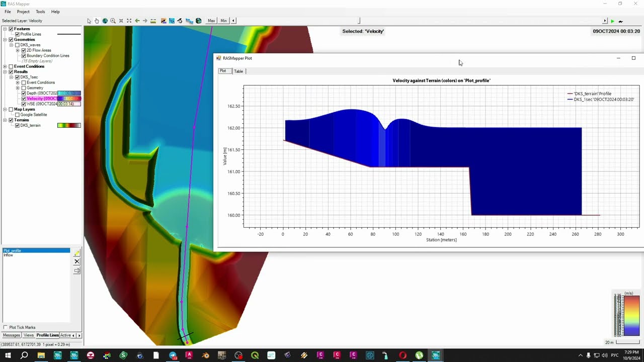Activate the pan hand tool
The height and width of the screenshot is (362, 644).
click(97, 21)
